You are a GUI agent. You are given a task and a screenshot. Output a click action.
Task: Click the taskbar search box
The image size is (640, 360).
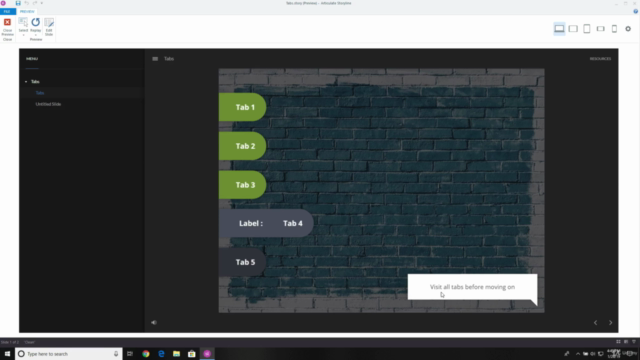(x=69, y=354)
